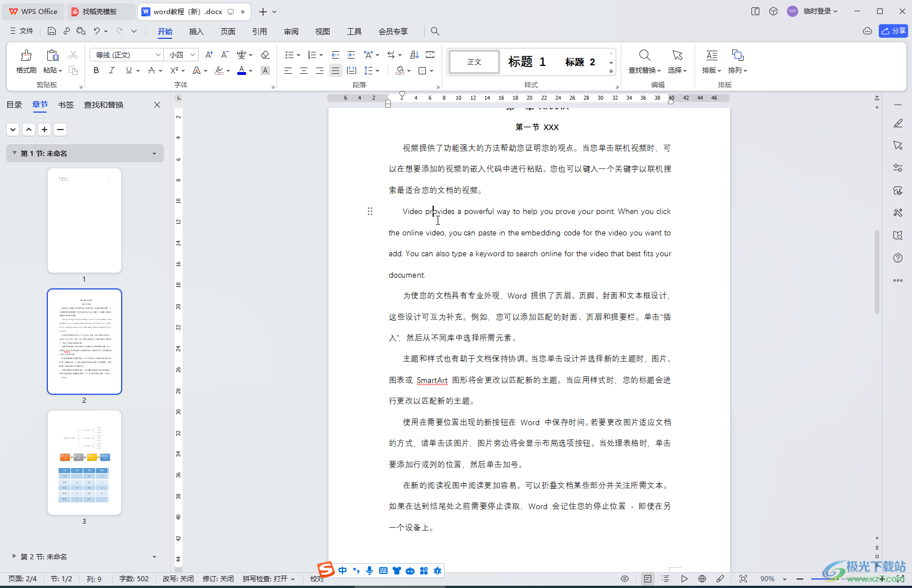Switch to eye-protection view in status bar
This screenshot has width=912, height=588.
(625, 579)
